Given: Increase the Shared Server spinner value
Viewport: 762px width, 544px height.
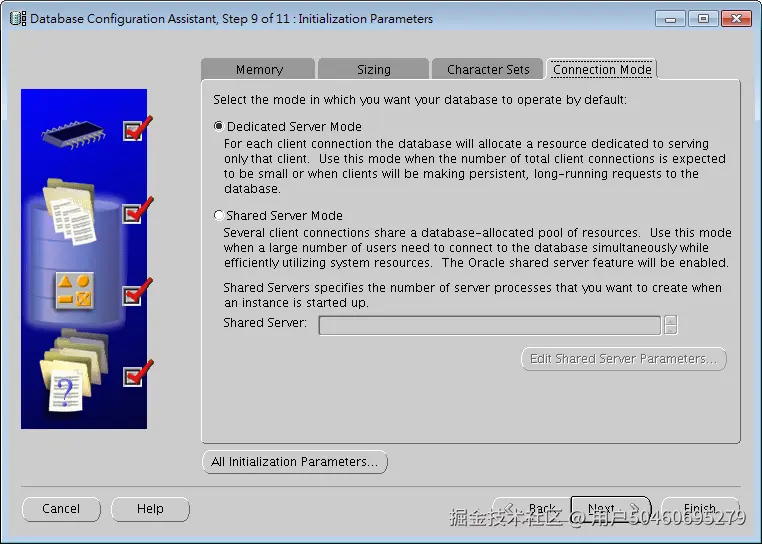Looking at the screenshot, I should coord(671,320).
